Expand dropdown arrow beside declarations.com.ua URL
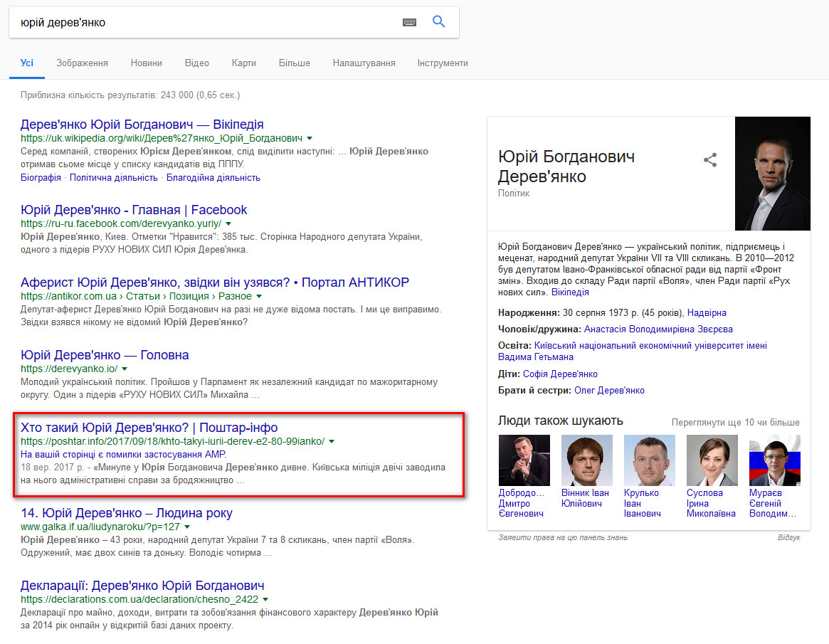This screenshot has height=644, width=829. 265,600
